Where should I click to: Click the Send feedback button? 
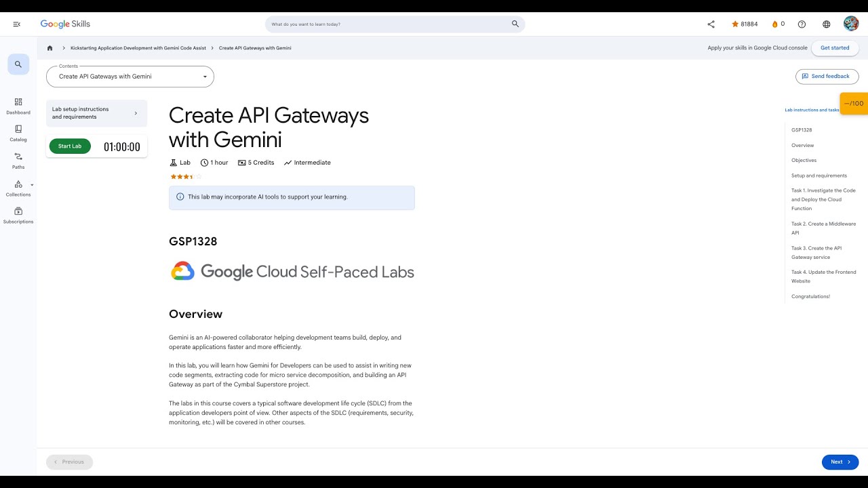[827, 77]
